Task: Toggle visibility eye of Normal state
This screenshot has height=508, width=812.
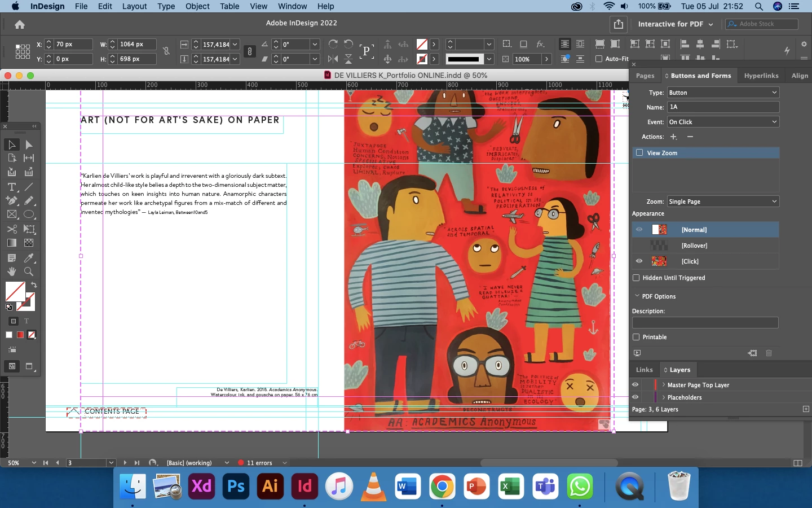Action: coord(639,230)
